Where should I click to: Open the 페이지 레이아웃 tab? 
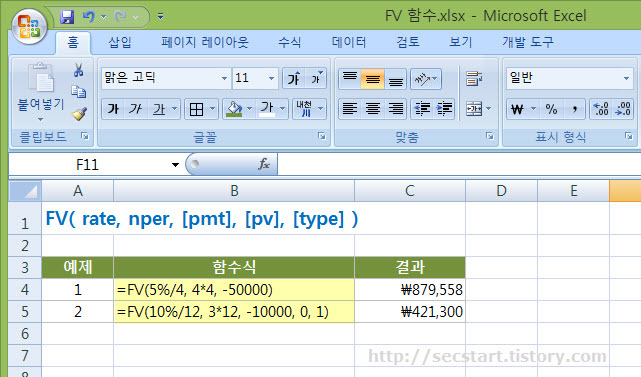coord(205,42)
